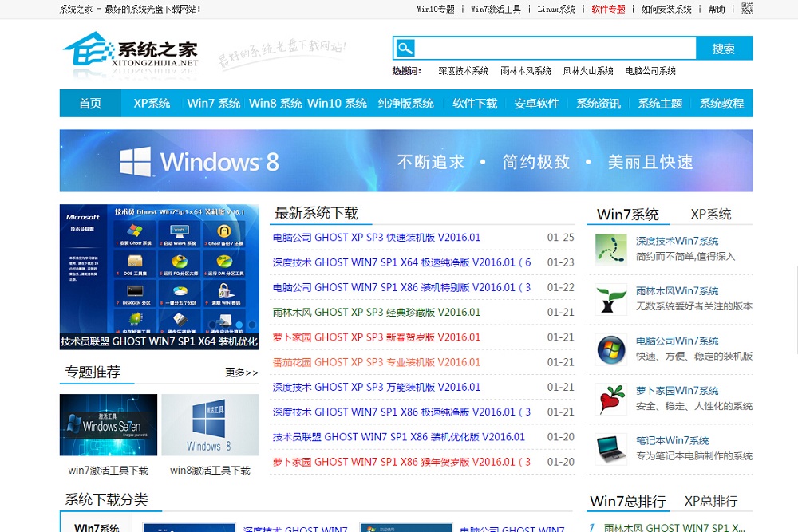
Task: Switch to the Win7总排行 tab
Action: (627, 501)
